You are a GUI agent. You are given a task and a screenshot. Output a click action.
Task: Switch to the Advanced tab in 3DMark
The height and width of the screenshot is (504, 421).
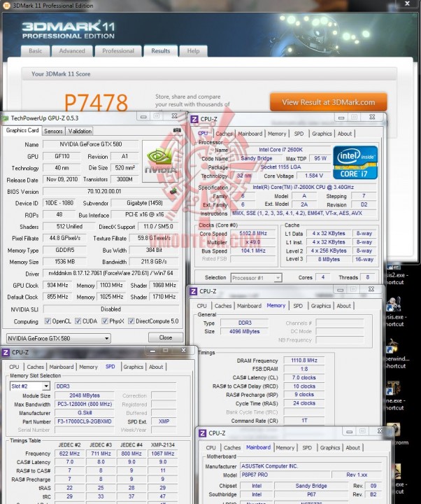[72, 51]
